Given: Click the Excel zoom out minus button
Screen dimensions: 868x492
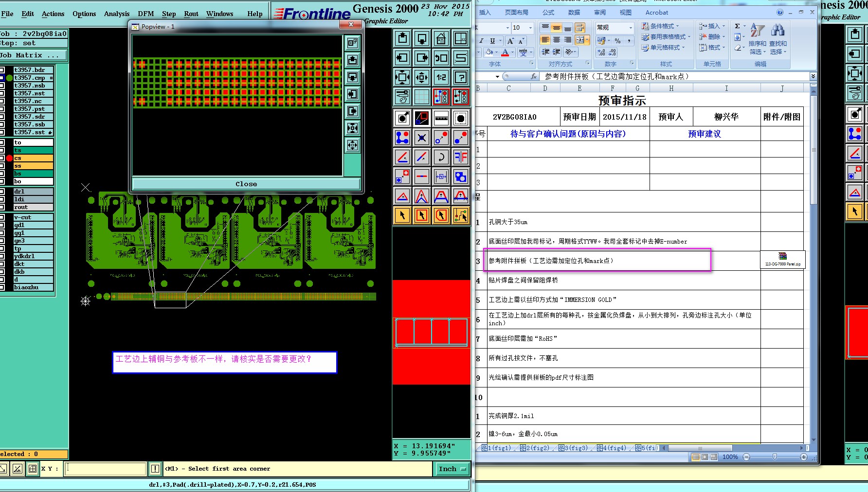Looking at the screenshot, I should click(x=746, y=457).
